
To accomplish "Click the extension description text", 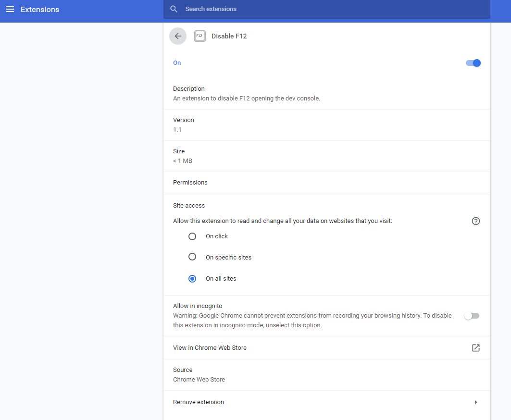I will coord(247,99).
